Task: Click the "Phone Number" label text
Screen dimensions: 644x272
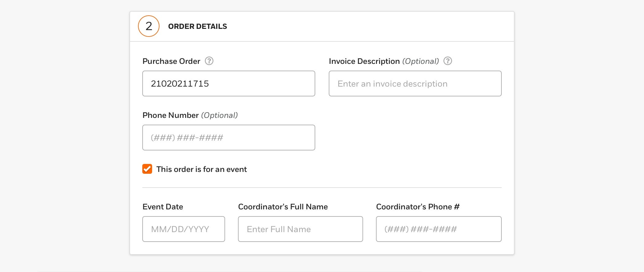Action: point(171,115)
